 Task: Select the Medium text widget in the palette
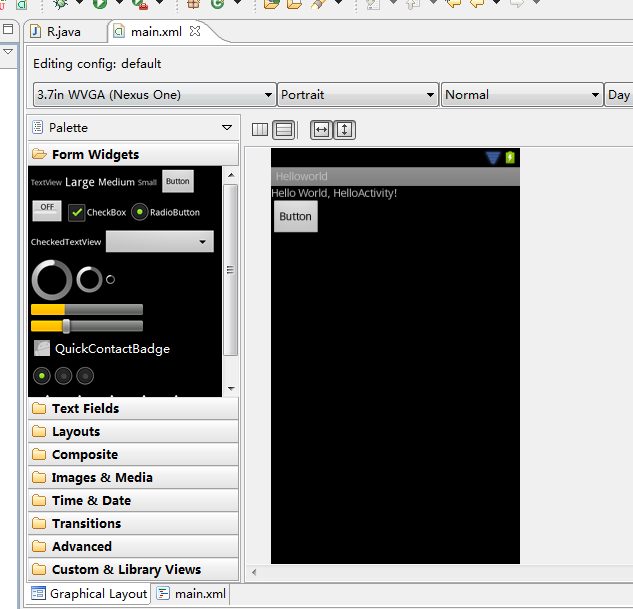click(116, 182)
